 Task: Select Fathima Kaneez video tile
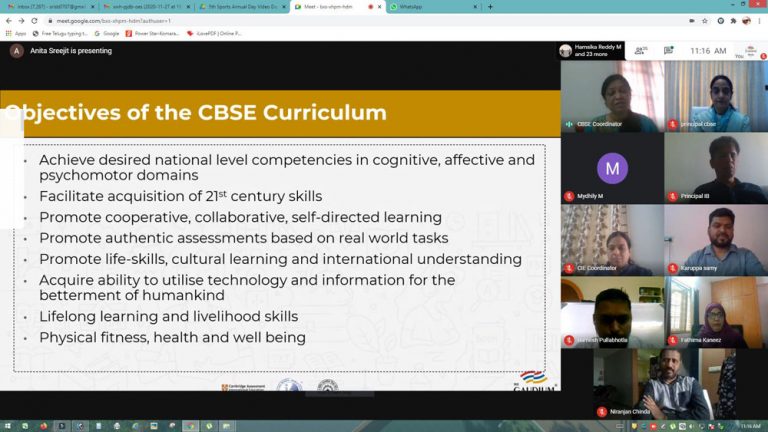coord(716,312)
